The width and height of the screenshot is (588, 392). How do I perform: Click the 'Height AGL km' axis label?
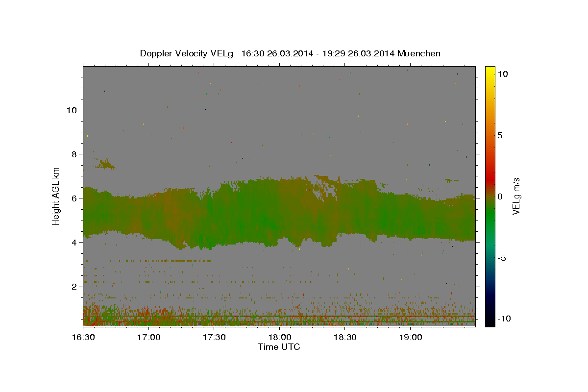(56, 196)
